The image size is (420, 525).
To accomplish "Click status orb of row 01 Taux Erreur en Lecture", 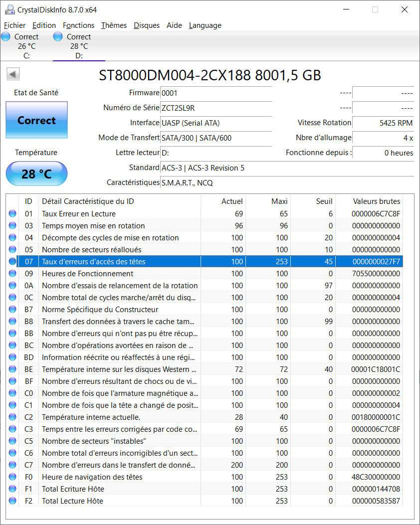I will pos(12,213).
